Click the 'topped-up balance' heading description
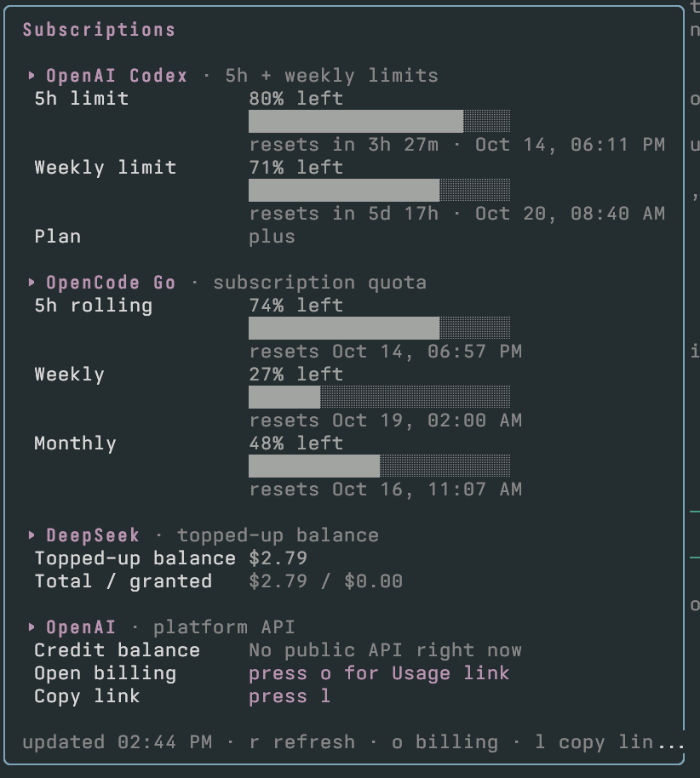The height and width of the screenshot is (778, 700). point(278,535)
